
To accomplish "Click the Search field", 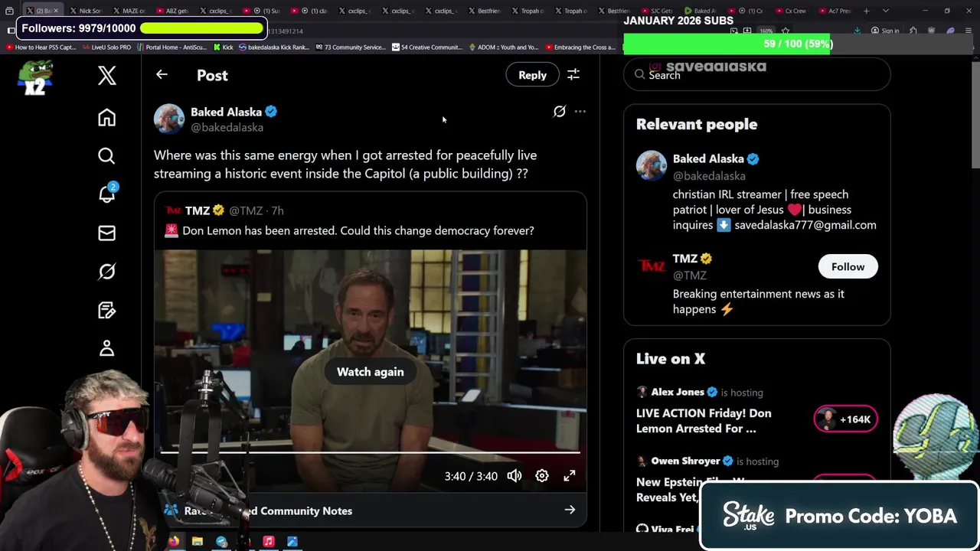I will (x=757, y=75).
